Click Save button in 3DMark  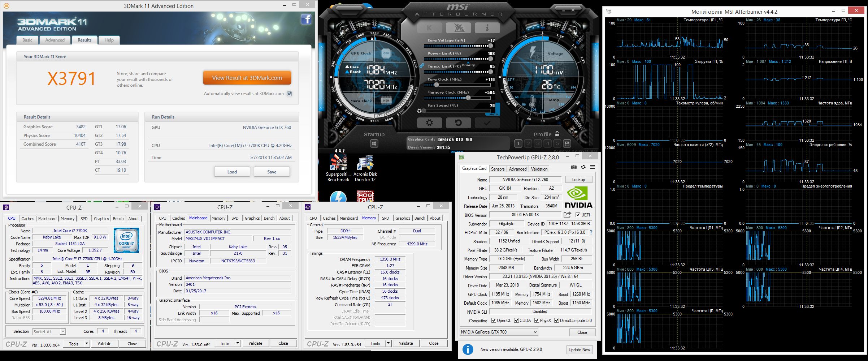[272, 172]
